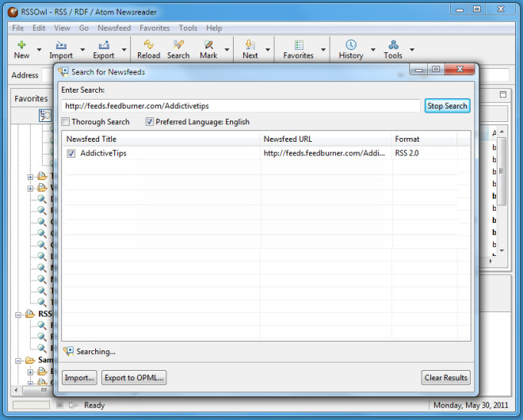
Task: Click the RSS 2.0 format cell
Action: coord(407,154)
